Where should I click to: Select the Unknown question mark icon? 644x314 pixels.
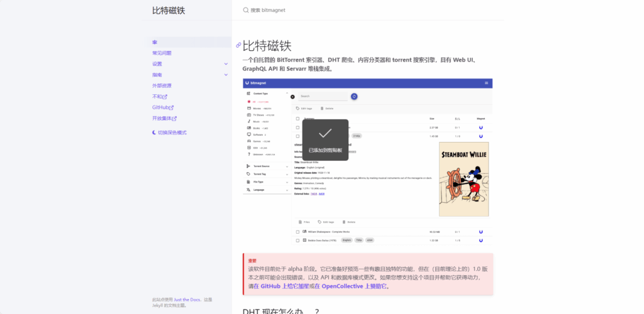tap(249, 154)
